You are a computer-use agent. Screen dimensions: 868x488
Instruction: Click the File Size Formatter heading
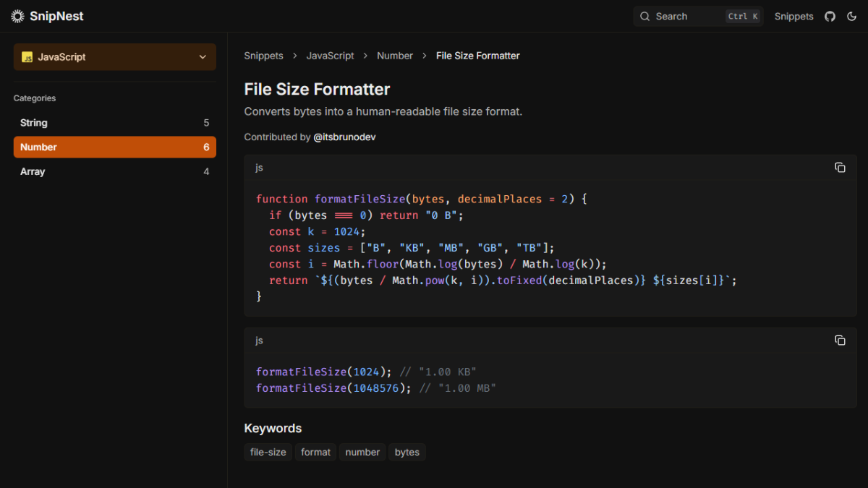(317, 89)
